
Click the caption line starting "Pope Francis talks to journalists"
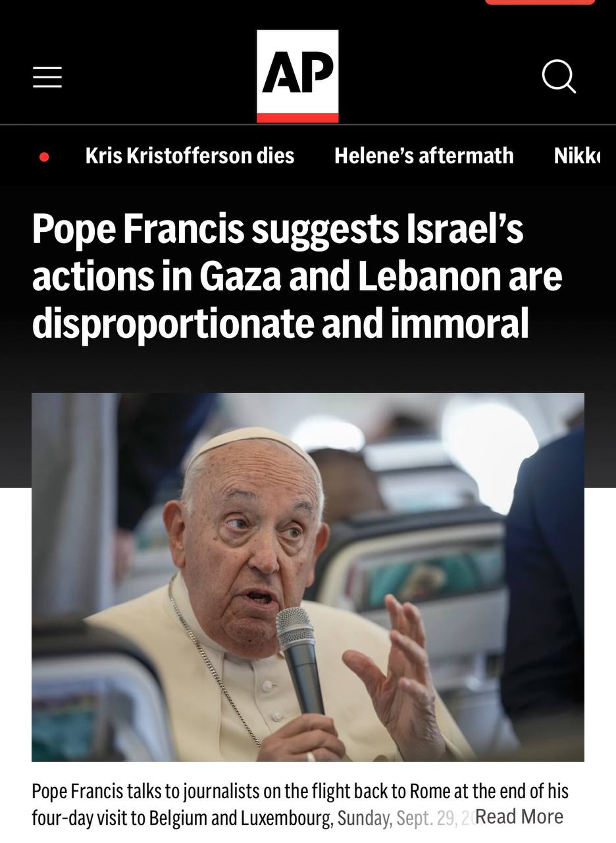300,791
